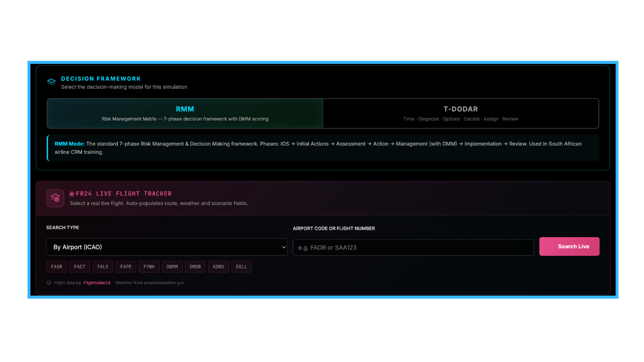Pick the DNMM airport chip
This screenshot has height=362, width=644.
pyautogui.click(x=172, y=266)
